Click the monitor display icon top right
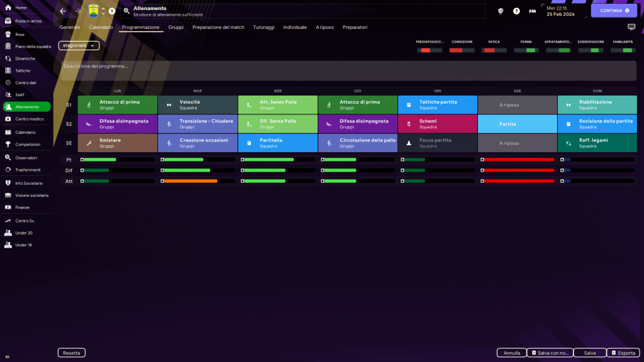The height and width of the screenshot is (362, 644). [631, 28]
